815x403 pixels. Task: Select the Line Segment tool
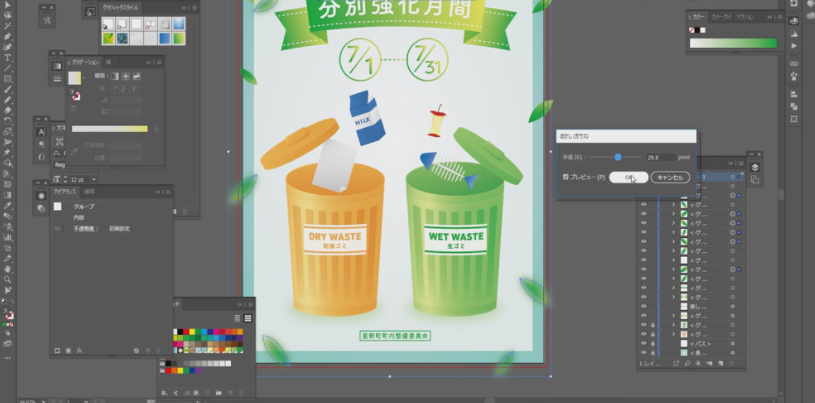click(x=7, y=68)
